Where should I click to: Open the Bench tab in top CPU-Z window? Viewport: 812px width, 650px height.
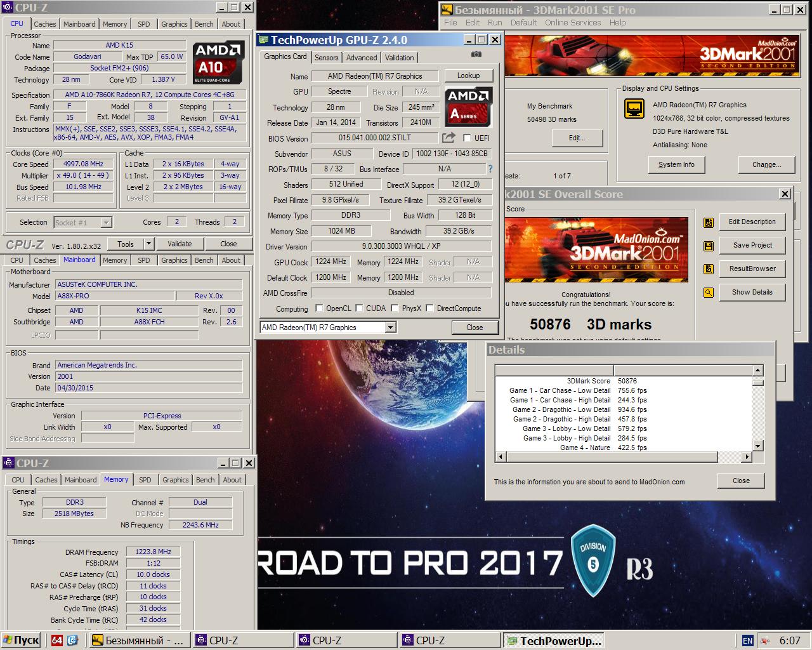[x=204, y=24]
